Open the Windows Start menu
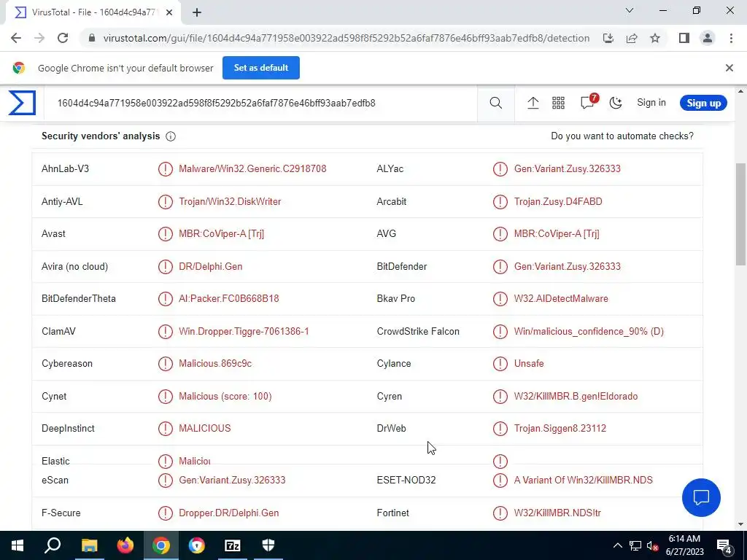 [x=18, y=545]
